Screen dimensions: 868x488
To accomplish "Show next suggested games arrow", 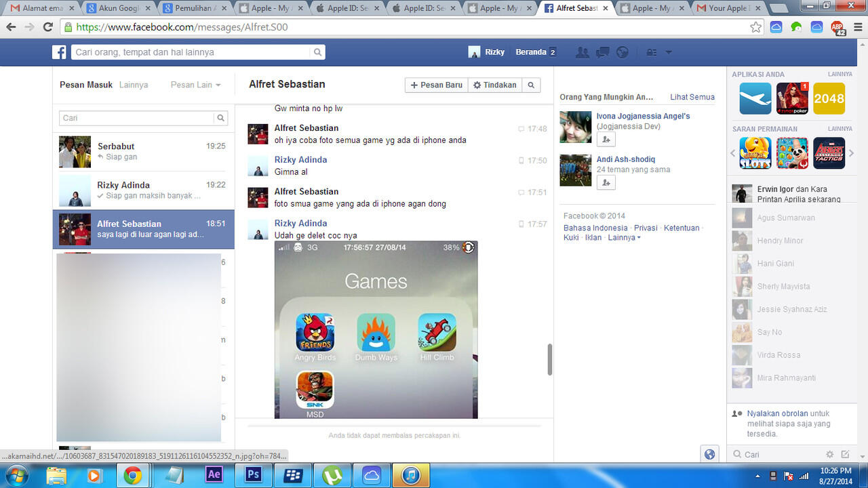I will (x=852, y=153).
